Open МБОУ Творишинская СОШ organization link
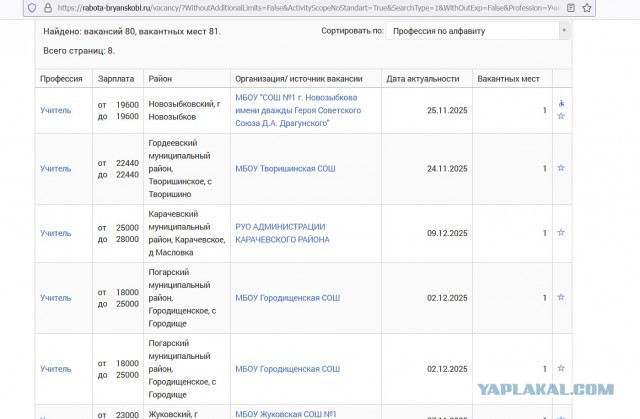640x419 pixels. coord(285,168)
